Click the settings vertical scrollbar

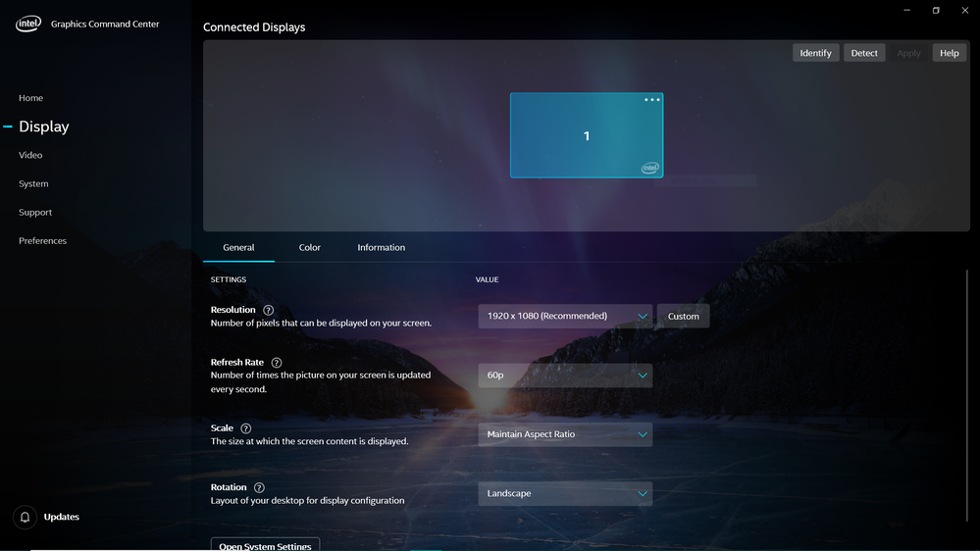coord(967,395)
